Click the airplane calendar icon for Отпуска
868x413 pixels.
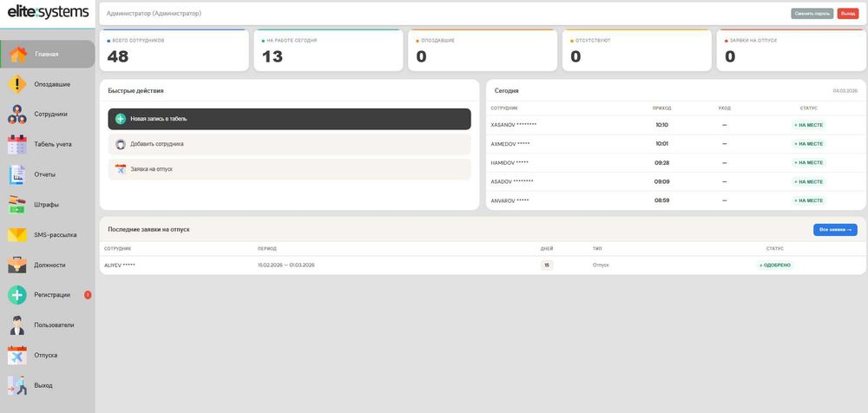click(17, 356)
